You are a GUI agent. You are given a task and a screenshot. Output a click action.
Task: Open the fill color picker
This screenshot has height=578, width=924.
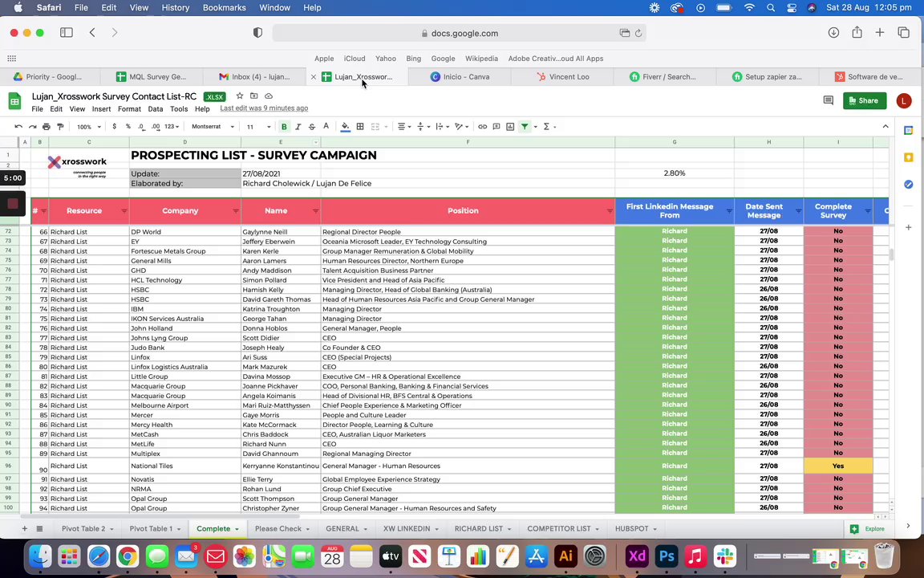[346, 127]
